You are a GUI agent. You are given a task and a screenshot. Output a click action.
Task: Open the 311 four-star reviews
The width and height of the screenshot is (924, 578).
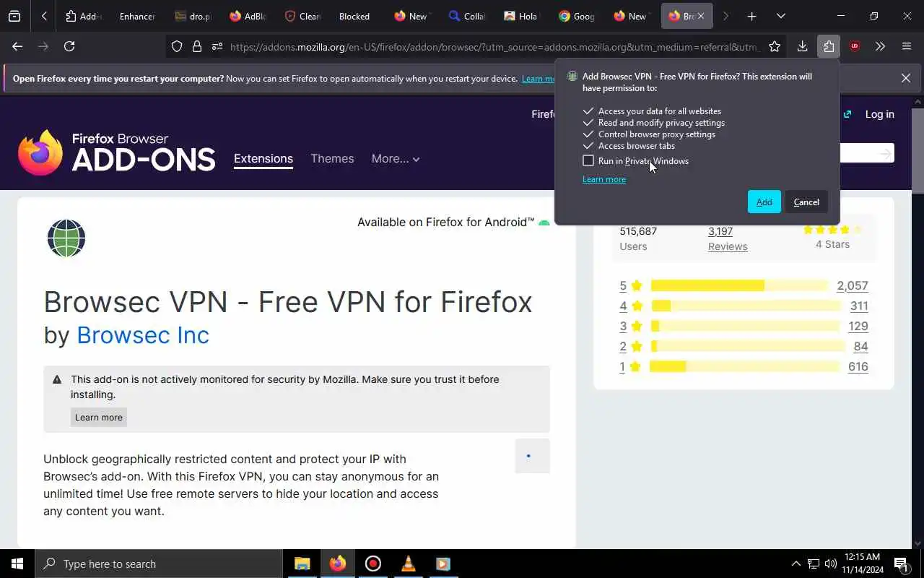coord(859,306)
